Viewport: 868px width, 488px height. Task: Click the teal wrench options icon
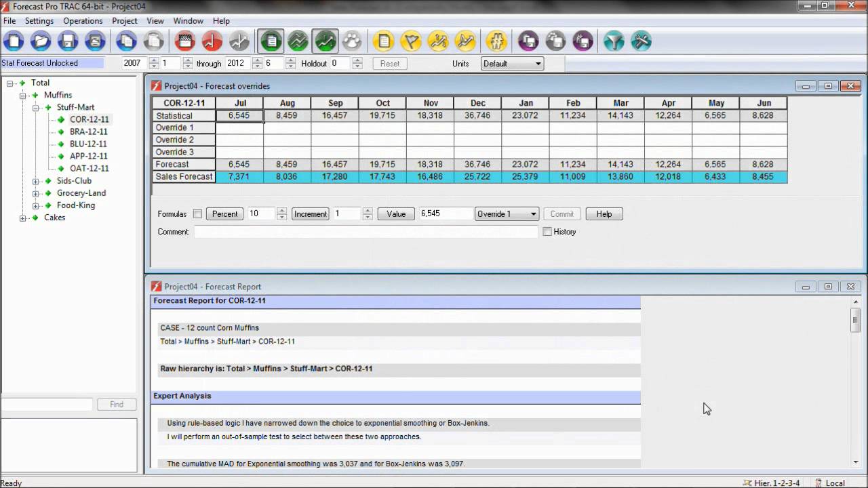click(x=641, y=41)
